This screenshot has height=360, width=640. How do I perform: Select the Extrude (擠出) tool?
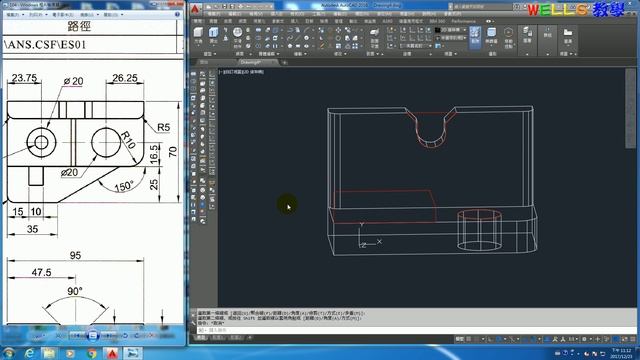coord(213,35)
